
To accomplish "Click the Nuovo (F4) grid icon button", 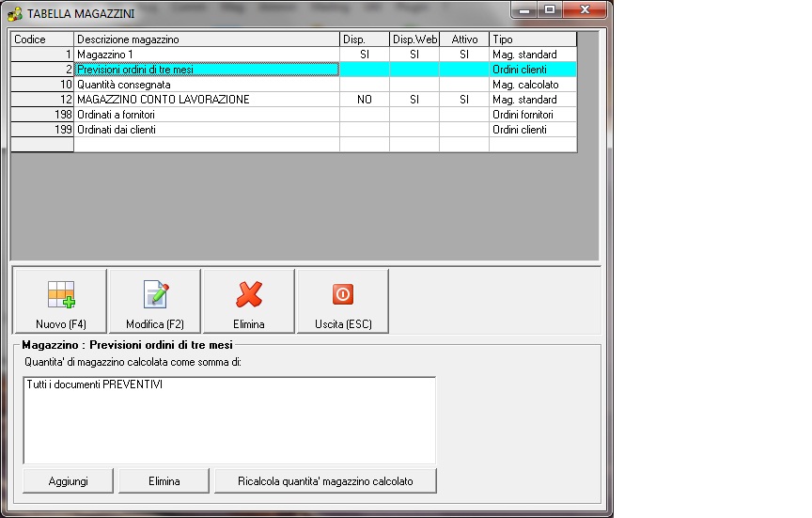I will pyautogui.click(x=60, y=301).
